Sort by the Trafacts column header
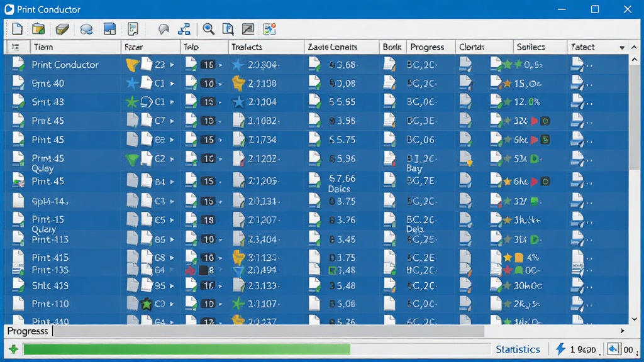Viewport: 644px width, 362px height. point(266,47)
